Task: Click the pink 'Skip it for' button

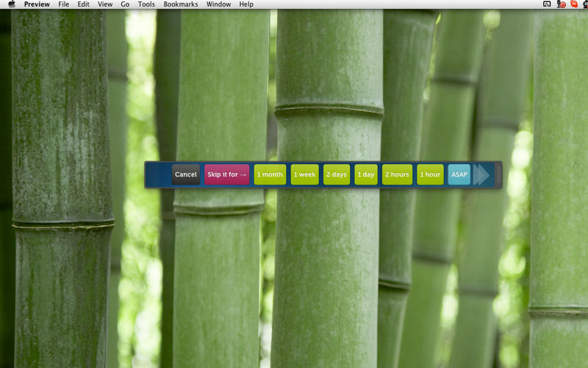Action: point(226,174)
